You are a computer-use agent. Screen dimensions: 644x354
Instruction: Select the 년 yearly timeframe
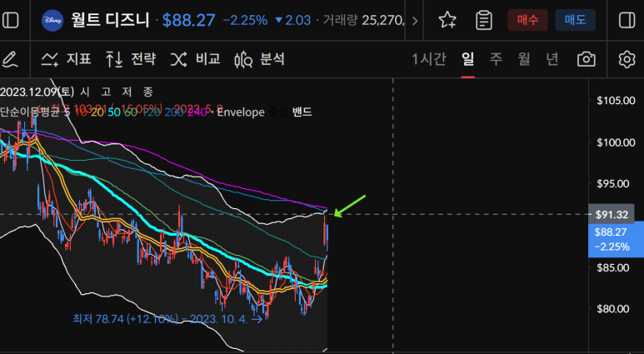pyautogui.click(x=552, y=59)
